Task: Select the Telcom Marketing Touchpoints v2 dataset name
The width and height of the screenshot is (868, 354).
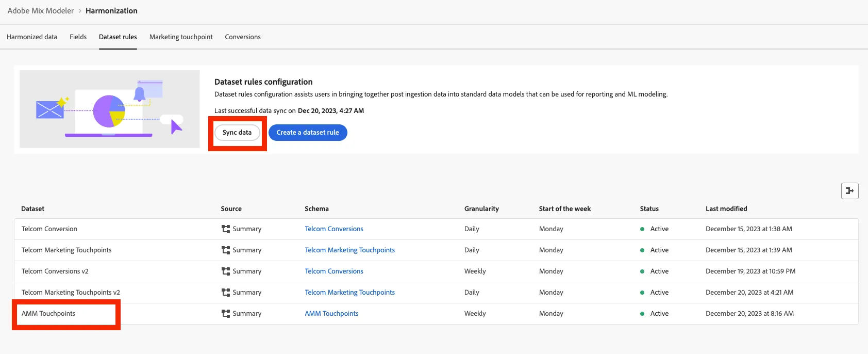Action: (x=71, y=293)
